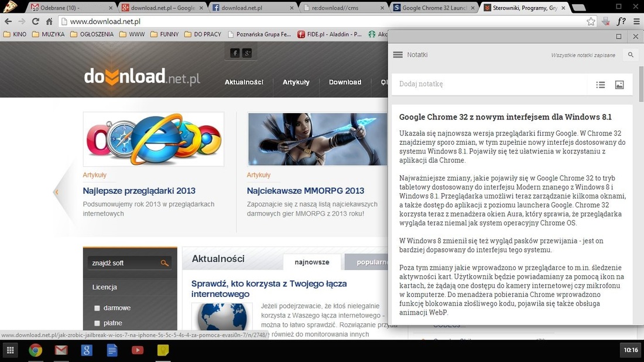Open the Google+ icon in the site header
The height and width of the screenshot is (362, 644).
click(247, 53)
